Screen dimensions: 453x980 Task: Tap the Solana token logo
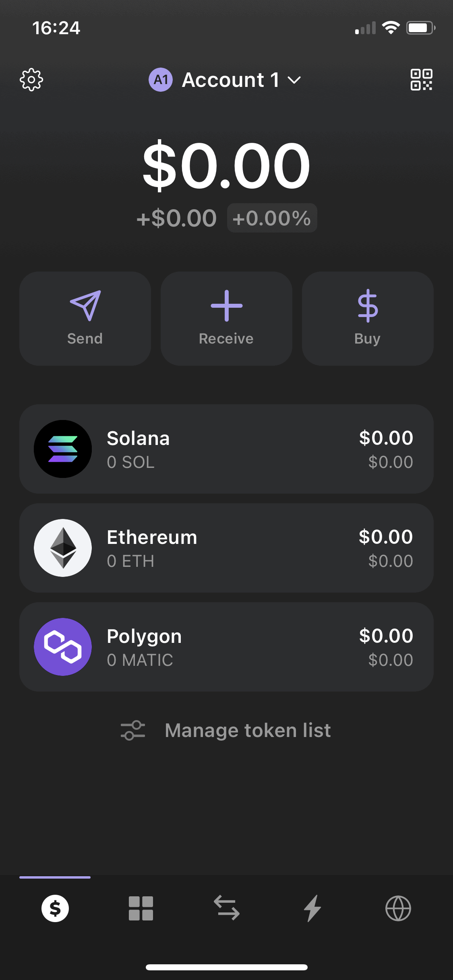63,449
